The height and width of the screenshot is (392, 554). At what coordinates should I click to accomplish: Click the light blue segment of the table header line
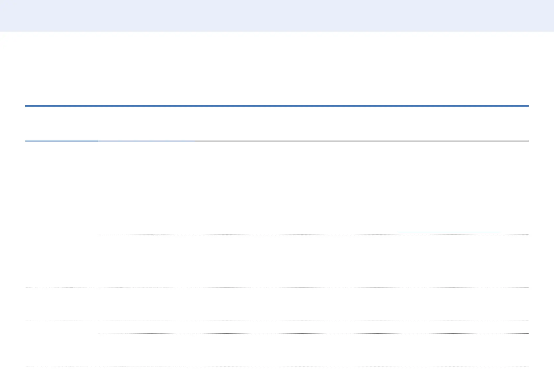[146, 141]
